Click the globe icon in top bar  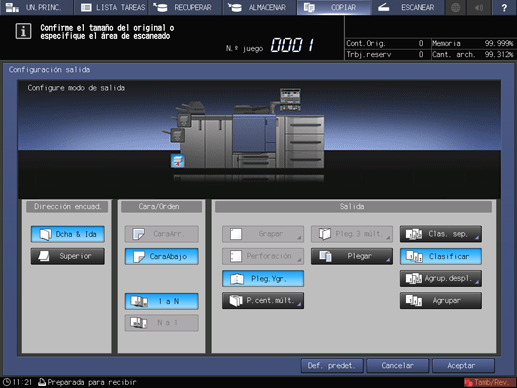pos(455,7)
